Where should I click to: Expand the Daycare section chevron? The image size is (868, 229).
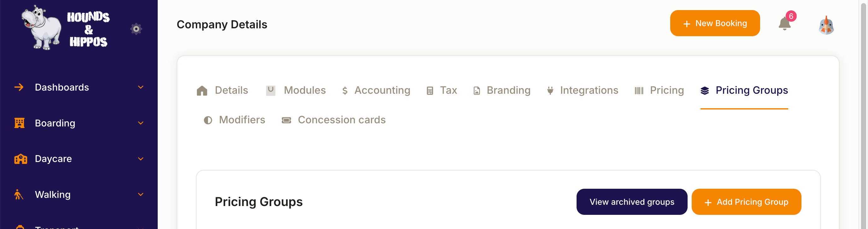pos(141,159)
